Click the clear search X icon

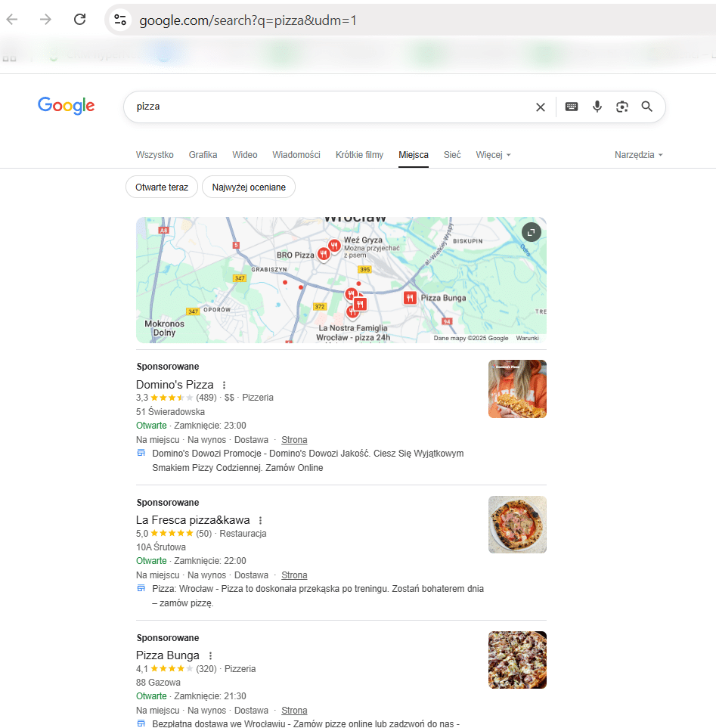click(541, 107)
